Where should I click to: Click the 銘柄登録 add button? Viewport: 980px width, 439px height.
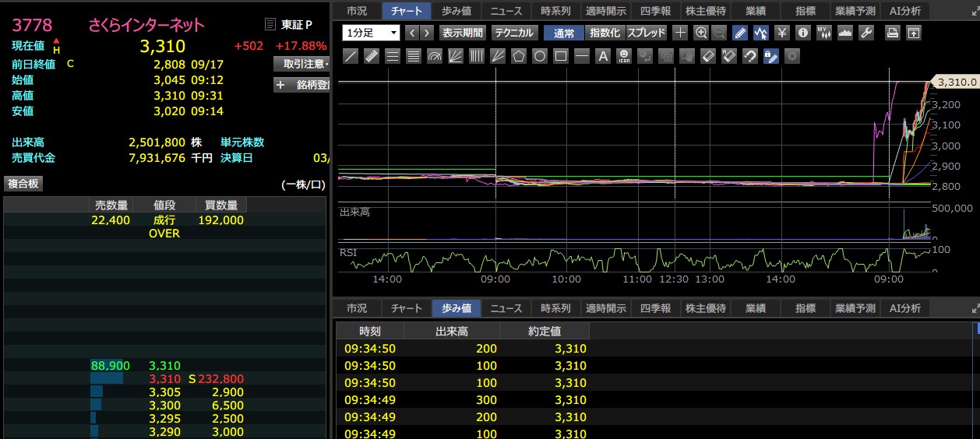pos(302,85)
